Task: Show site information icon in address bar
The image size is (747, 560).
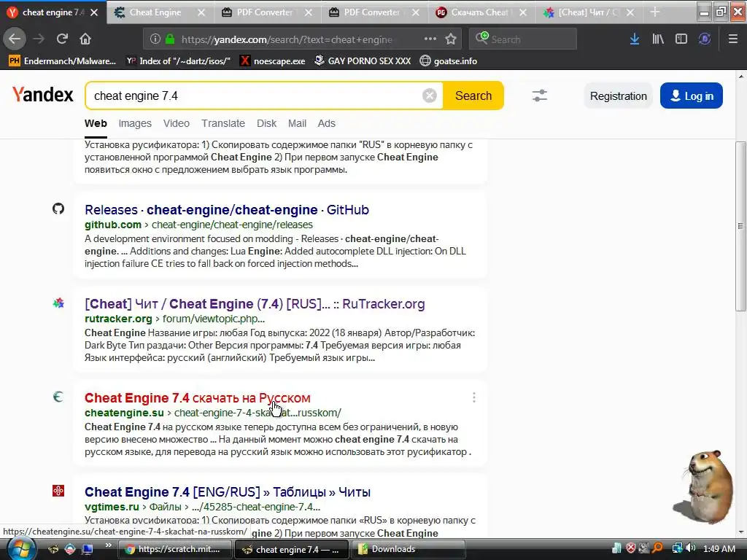Action: pyautogui.click(x=155, y=39)
